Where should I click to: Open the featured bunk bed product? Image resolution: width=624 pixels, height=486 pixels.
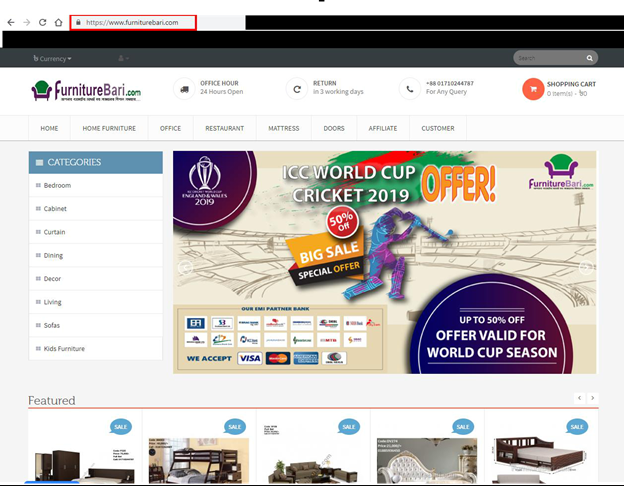click(x=199, y=461)
